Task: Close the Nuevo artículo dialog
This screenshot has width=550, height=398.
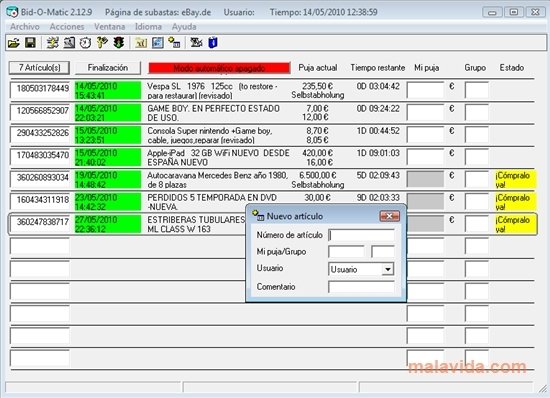Action: point(389,216)
